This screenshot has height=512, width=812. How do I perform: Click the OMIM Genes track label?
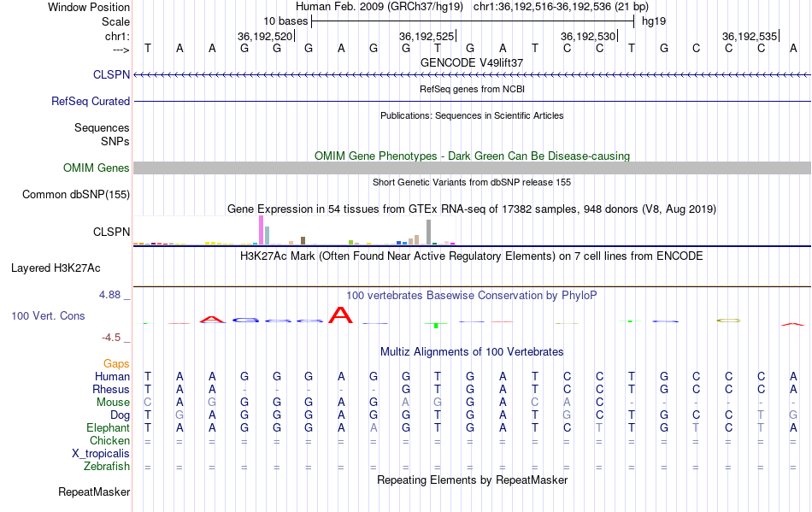pos(97,168)
